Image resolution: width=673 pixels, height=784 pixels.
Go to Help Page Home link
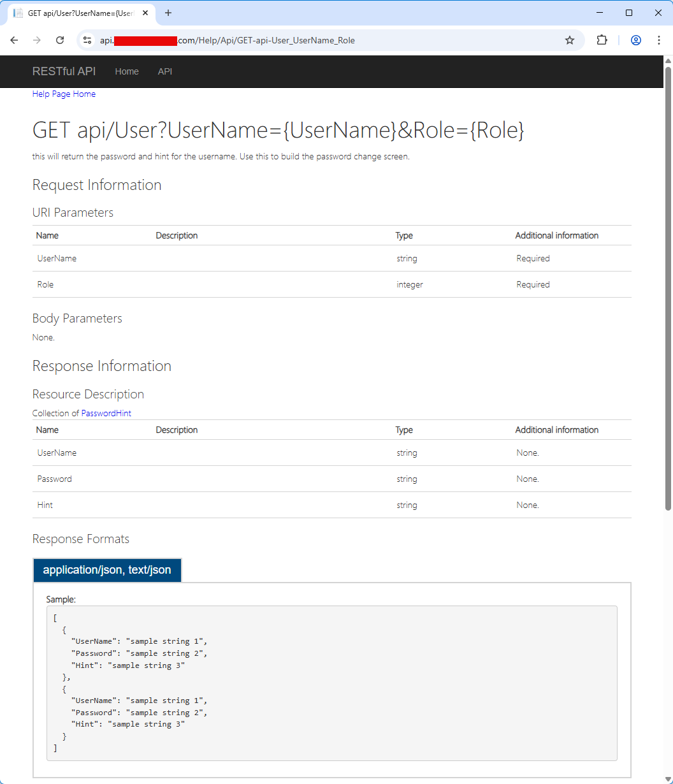[x=64, y=94]
